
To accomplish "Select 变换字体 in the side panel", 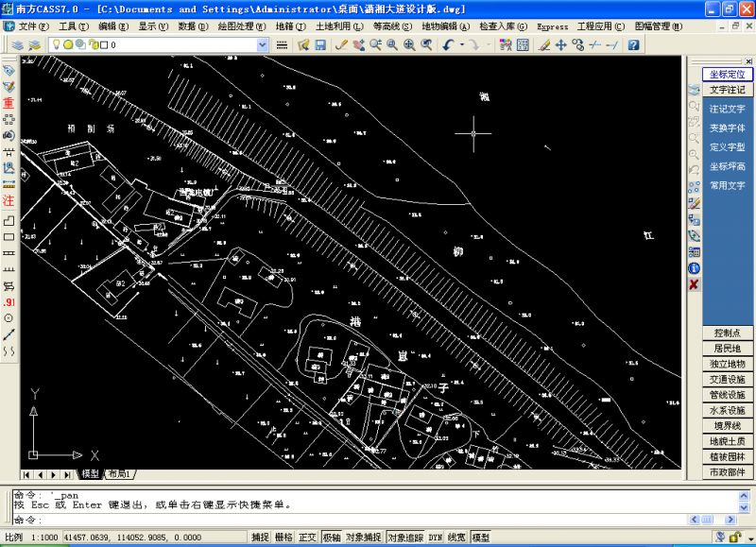I will coord(727,128).
